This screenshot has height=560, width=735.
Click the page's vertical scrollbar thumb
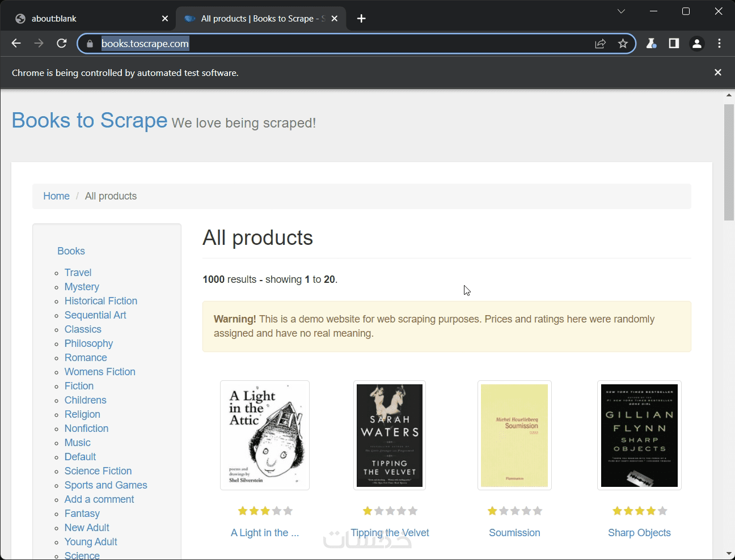(x=729, y=162)
